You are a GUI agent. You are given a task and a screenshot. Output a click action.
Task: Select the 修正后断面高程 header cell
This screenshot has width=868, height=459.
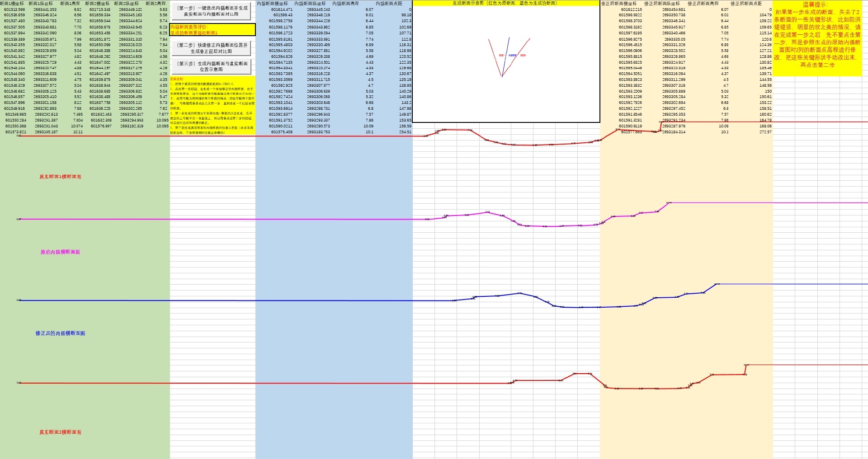pos(703,3)
